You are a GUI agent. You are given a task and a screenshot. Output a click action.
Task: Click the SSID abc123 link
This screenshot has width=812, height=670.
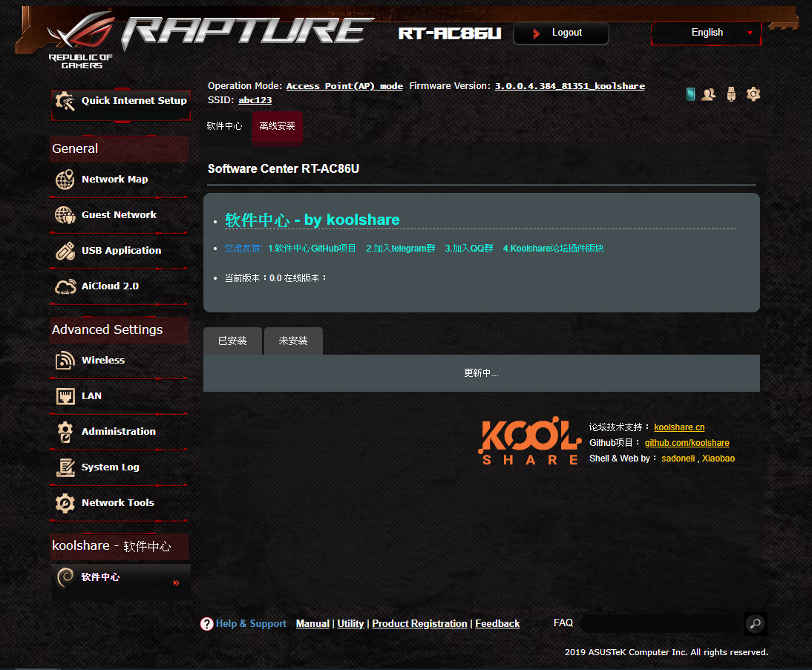tap(255, 100)
